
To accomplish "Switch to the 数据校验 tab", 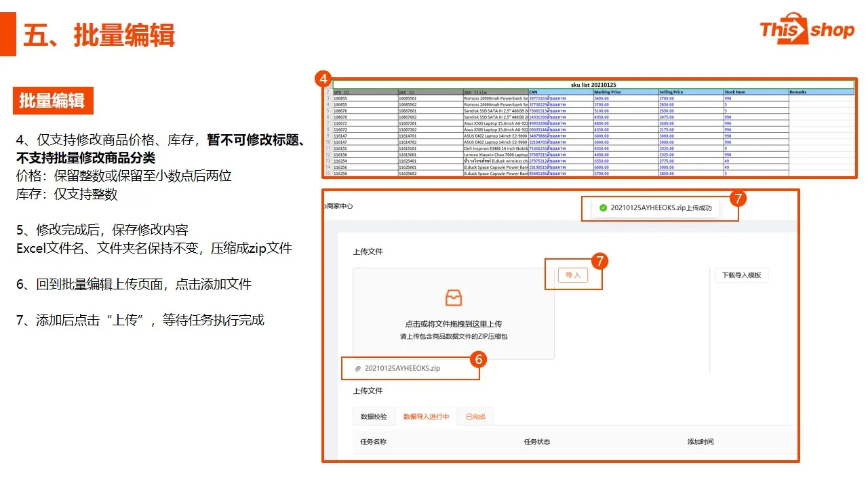I will tap(374, 416).
